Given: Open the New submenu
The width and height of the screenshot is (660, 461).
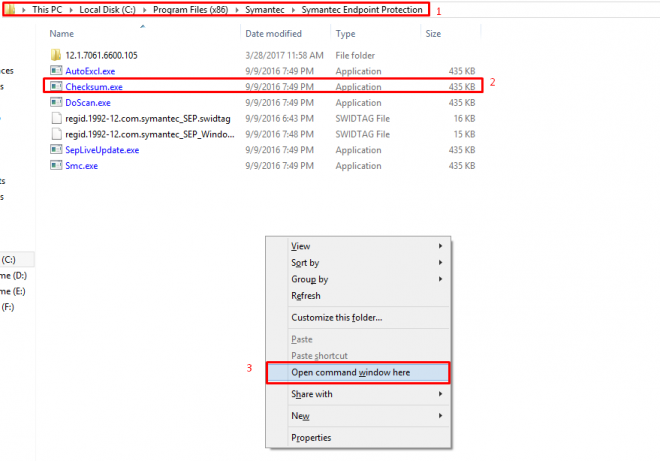Looking at the screenshot, I should tap(358, 416).
